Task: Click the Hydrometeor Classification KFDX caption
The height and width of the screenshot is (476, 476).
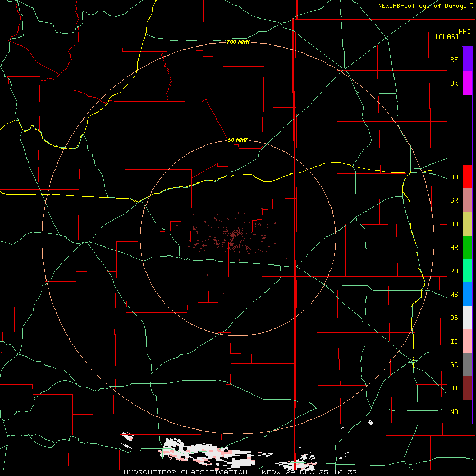Action: coord(240,472)
